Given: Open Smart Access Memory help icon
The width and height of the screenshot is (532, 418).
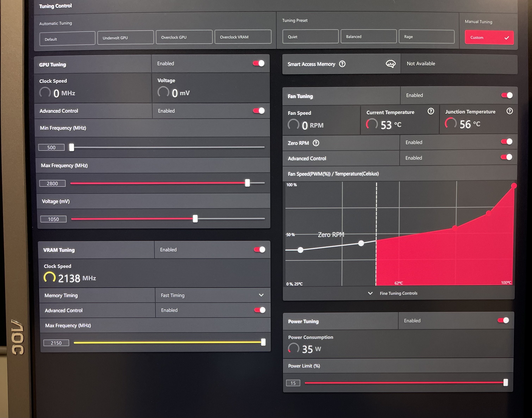Looking at the screenshot, I should point(342,64).
